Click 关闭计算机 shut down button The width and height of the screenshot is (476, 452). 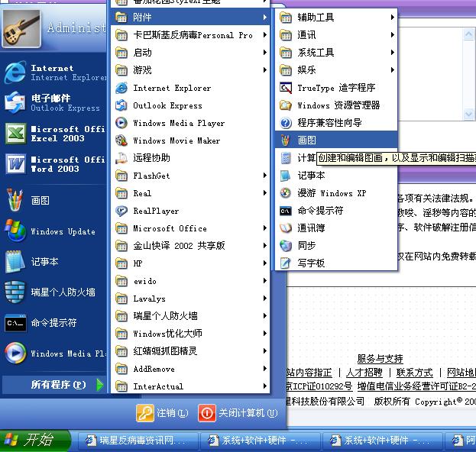click(238, 413)
